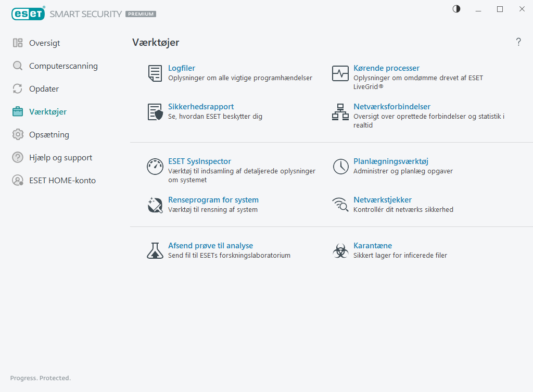Open the Logfiler link
533x392 pixels.
(182, 68)
